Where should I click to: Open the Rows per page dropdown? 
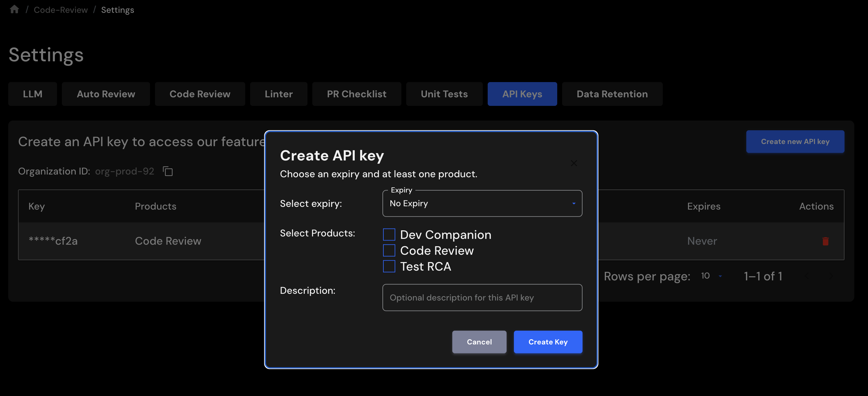[711, 276]
